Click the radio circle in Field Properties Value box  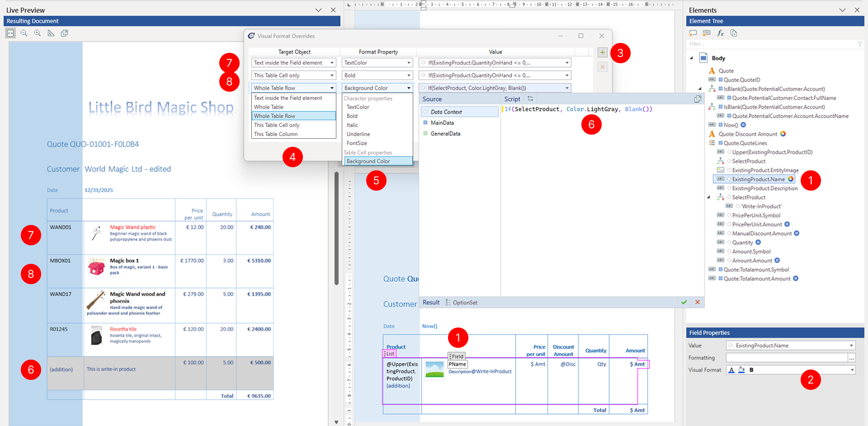(x=730, y=346)
